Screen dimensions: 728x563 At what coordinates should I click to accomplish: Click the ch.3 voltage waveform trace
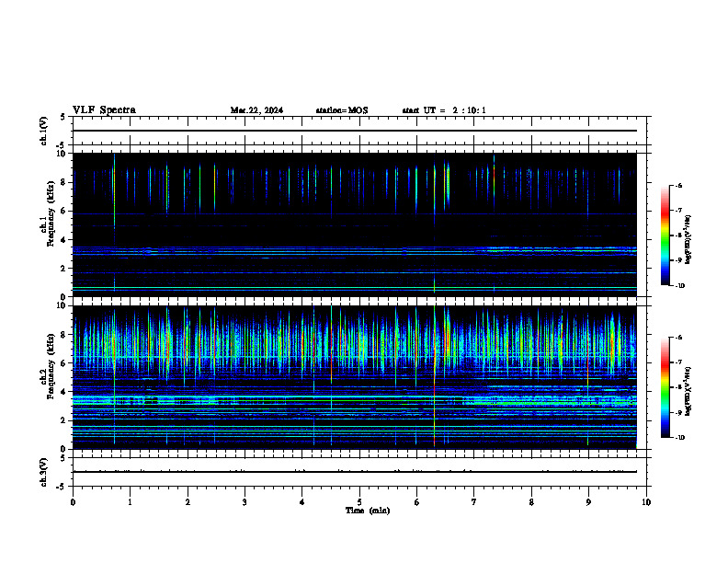(x=355, y=472)
